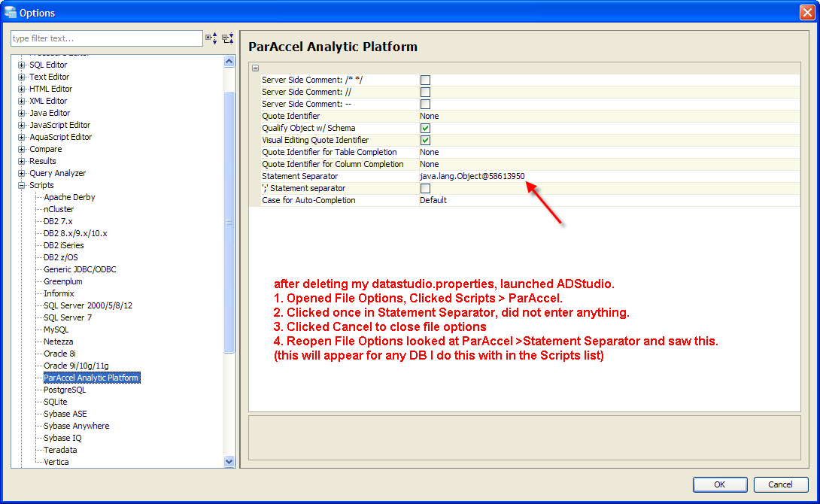The height and width of the screenshot is (504, 820).
Task: Expand the Text Editor tree node
Action: (x=22, y=77)
